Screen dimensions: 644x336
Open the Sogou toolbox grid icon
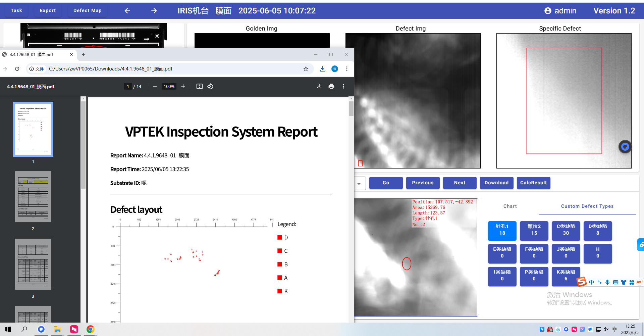tap(632, 282)
